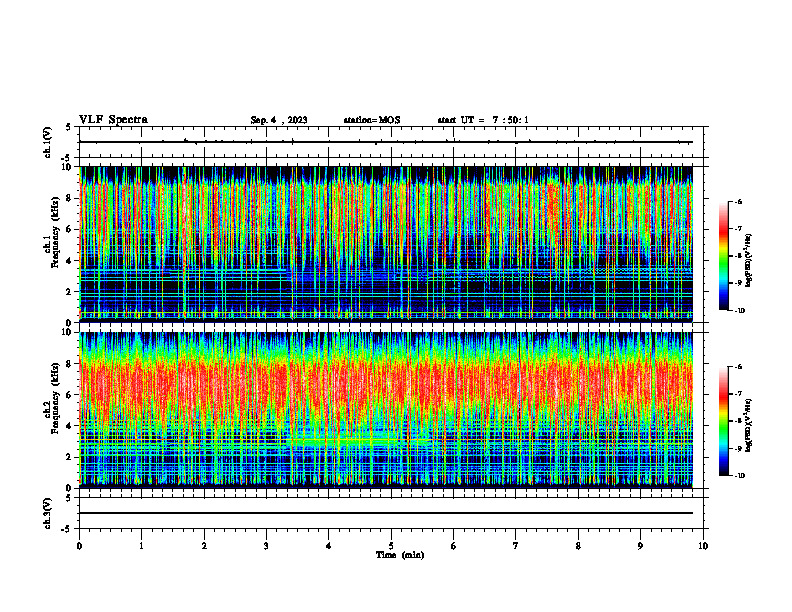Click the time axis tick label '8'

578,546
